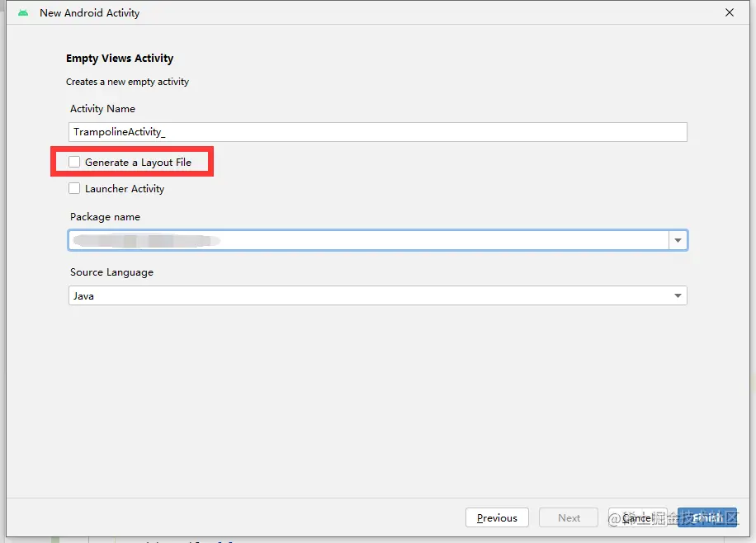Click the Source Language label
Image resolution: width=756 pixels, height=543 pixels.
(112, 272)
